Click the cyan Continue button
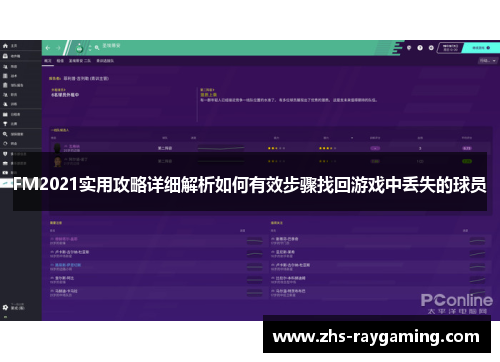Screen dimensions: 500x362 [x=481, y=48]
